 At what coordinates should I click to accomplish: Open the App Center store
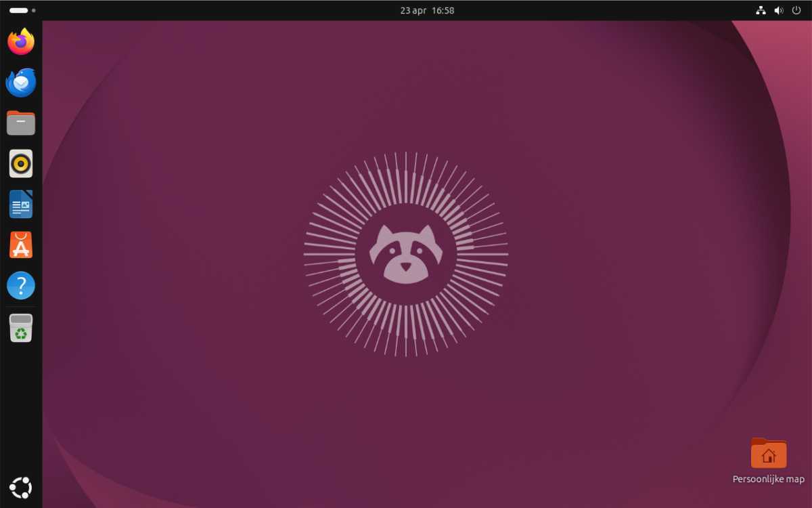pyautogui.click(x=21, y=245)
